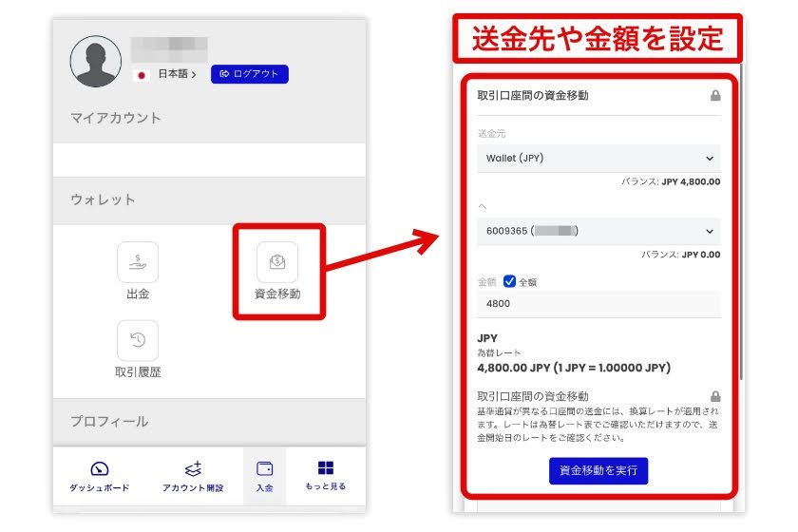Viewport: 798px width, 532px height.
Task: Click the ログアウト button
Action: (x=249, y=74)
